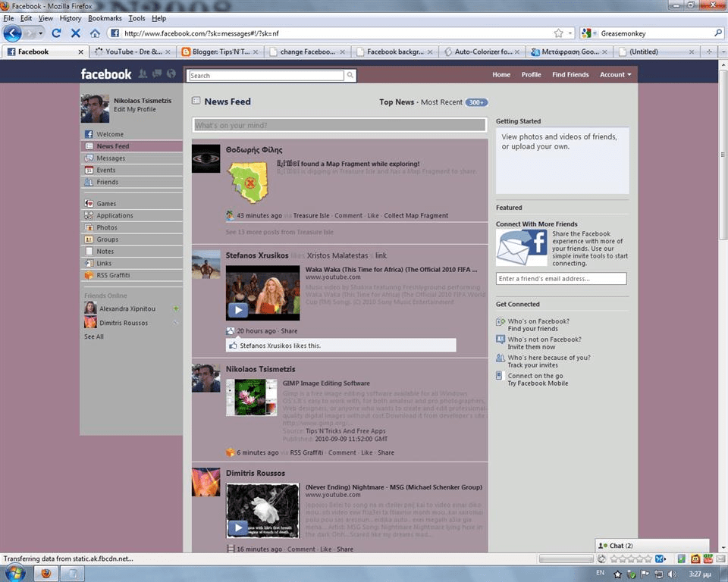Click the RSS Graffiti sidebar icon
The height and width of the screenshot is (582, 728).
[x=90, y=275]
